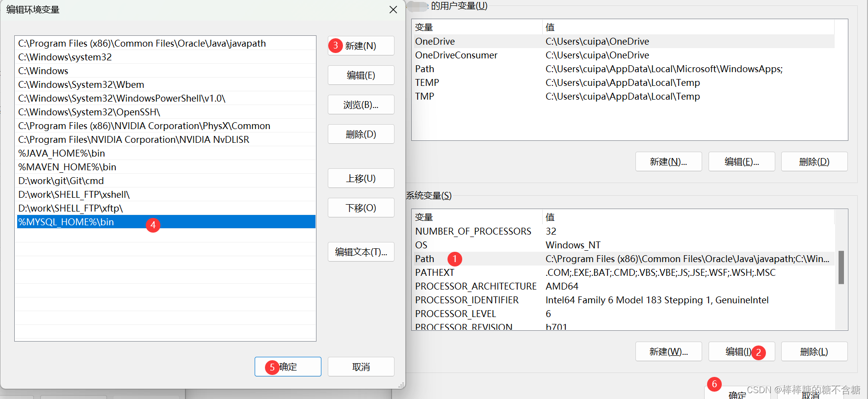Screen dimensions: 868x399
Task: Click the 编辑(E) button in edit dialog
Action: (361, 75)
